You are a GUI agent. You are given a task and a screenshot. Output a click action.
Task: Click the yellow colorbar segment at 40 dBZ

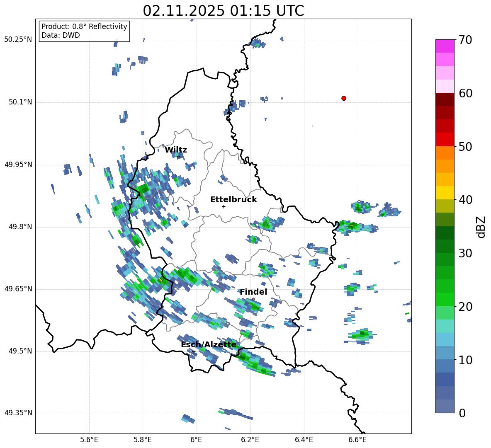click(x=445, y=193)
